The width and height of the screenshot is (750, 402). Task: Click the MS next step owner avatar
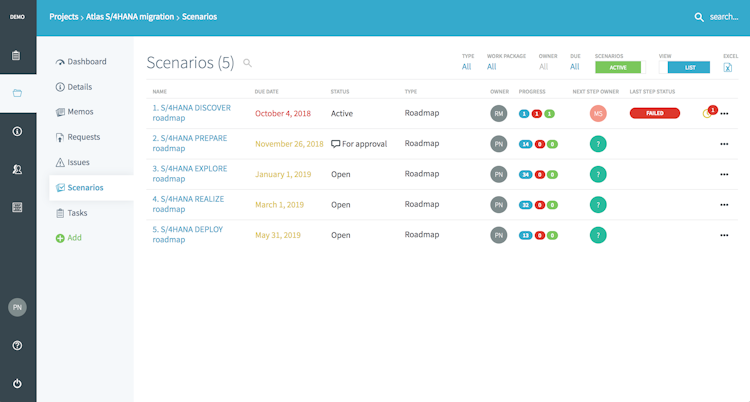coord(598,113)
